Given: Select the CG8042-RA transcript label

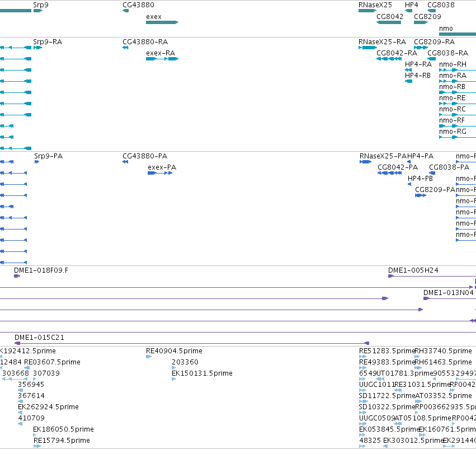Looking at the screenshot, I should coord(397,53).
